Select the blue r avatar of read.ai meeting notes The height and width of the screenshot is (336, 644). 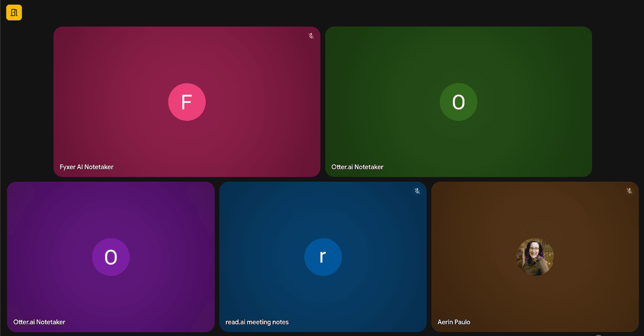click(323, 257)
